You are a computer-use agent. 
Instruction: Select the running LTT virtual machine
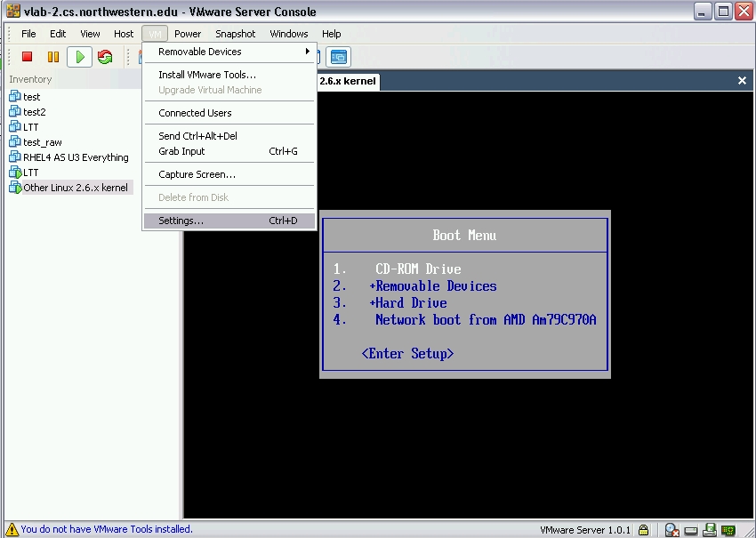(24, 173)
